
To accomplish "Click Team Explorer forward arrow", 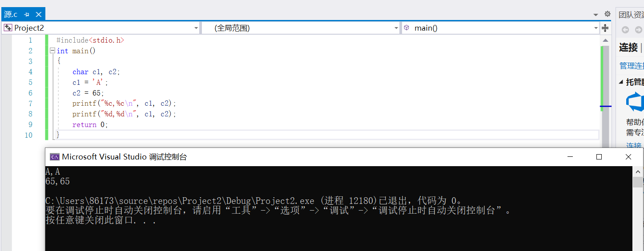I will click(x=639, y=30).
